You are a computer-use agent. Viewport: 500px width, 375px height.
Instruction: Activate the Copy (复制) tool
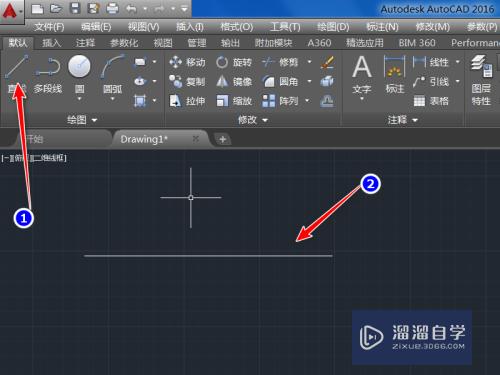[187, 81]
